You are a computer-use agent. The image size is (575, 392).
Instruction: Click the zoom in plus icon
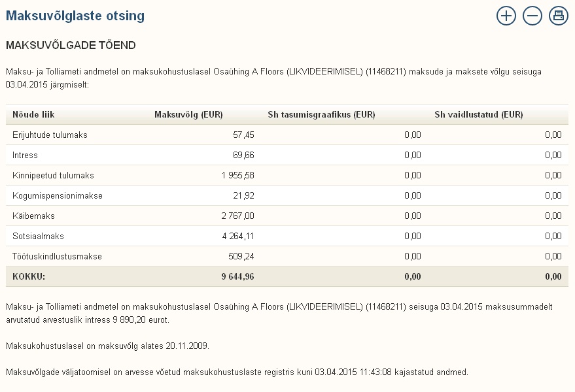coord(506,16)
